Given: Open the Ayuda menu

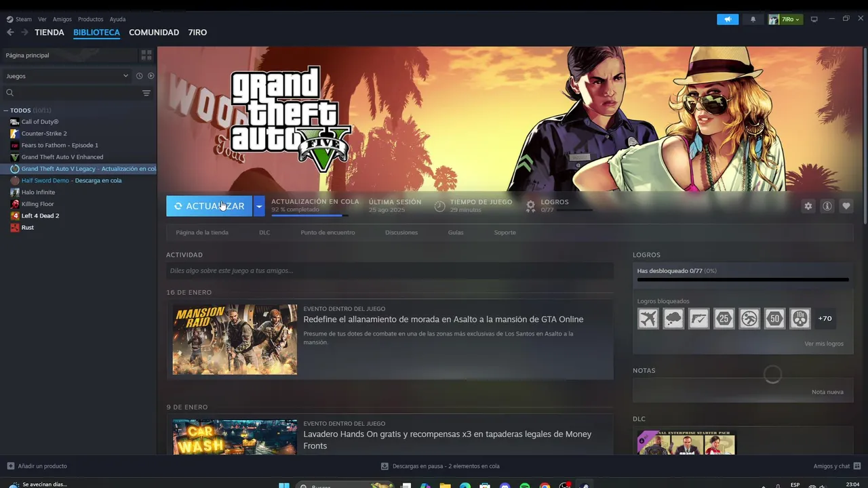Looking at the screenshot, I should [x=117, y=19].
